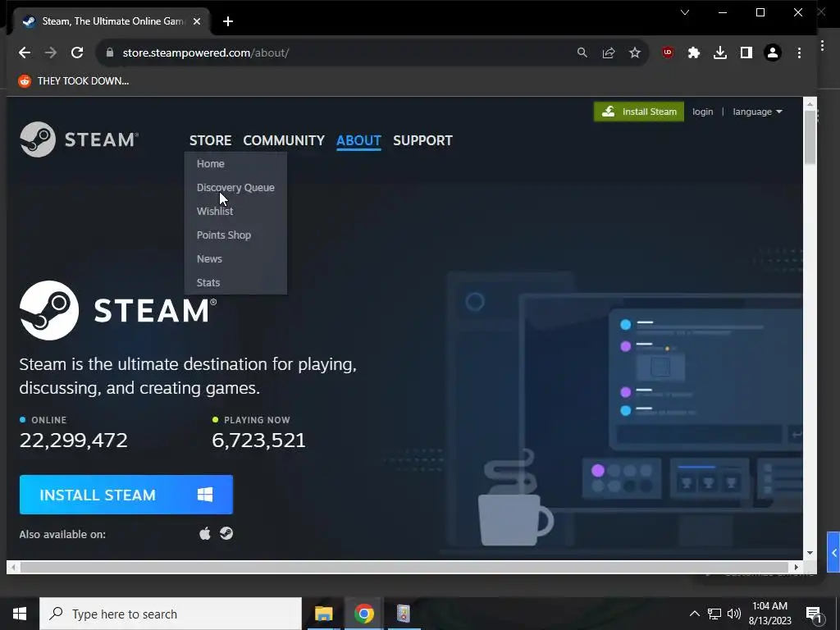
Task: Click the Apple macOS download icon
Action: pos(204,533)
